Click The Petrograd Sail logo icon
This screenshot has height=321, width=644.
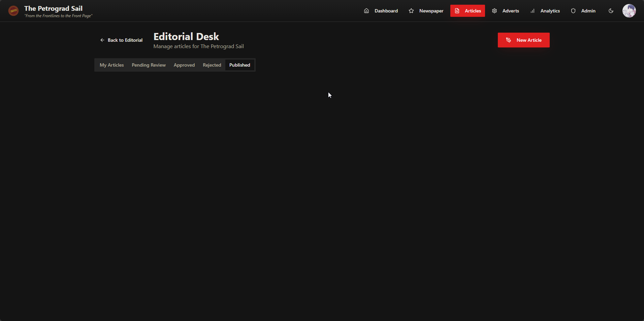[x=13, y=11]
